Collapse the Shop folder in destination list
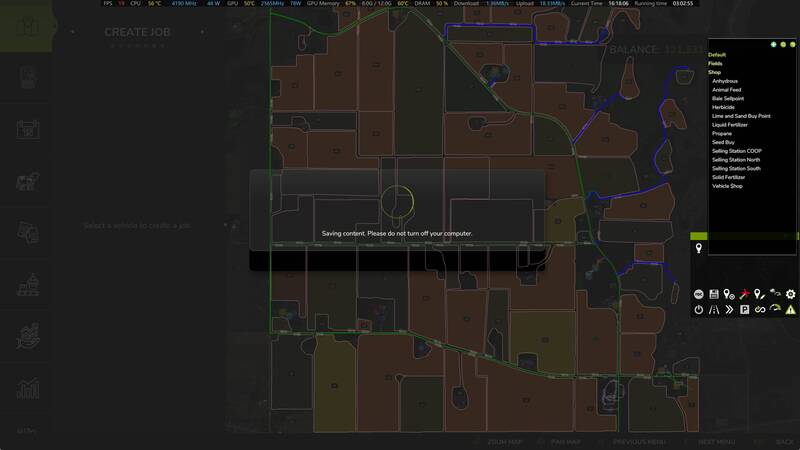The width and height of the screenshot is (800, 450). point(714,72)
